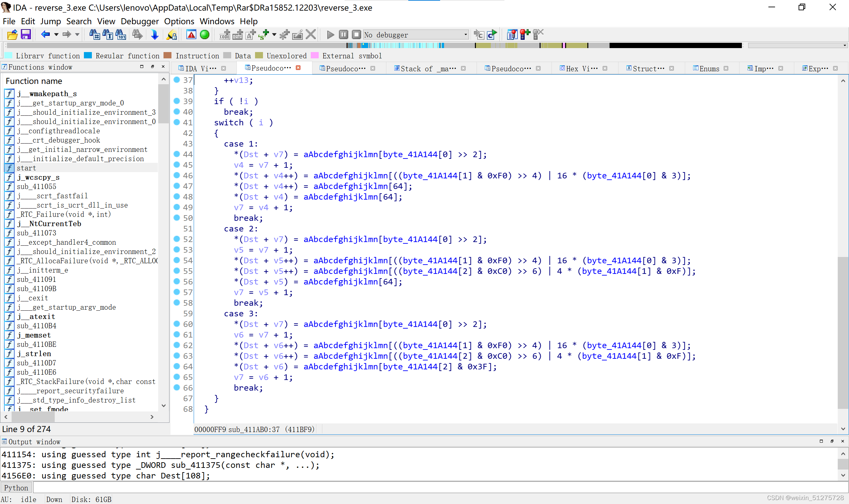Screen dimensions: 849x504
Task: Click the highlighter lock icon
Action: pyautogui.click(x=171, y=34)
